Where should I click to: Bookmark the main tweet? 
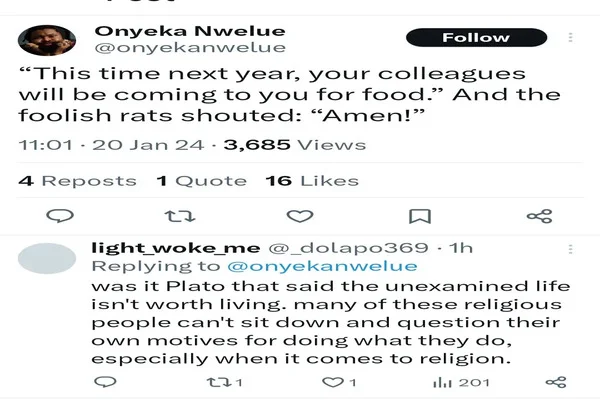420,216
